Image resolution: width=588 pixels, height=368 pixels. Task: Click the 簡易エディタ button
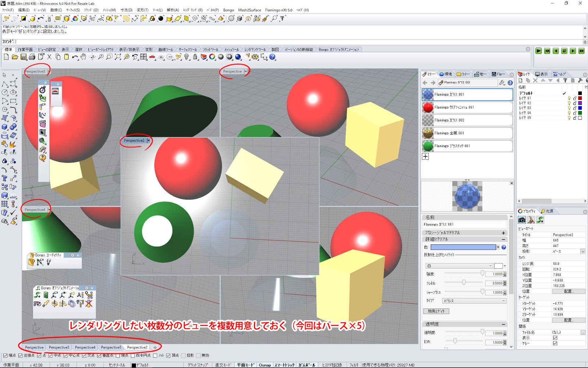[436, 311]
